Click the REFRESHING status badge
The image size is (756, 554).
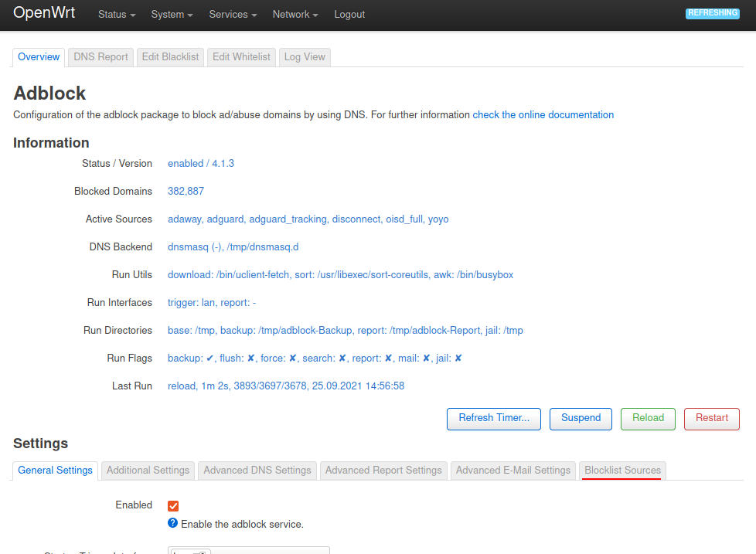pyautogui.click(x=713, y=13)
